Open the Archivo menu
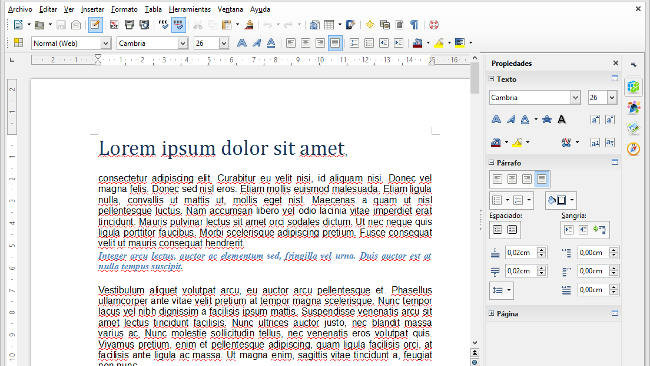The height and width of the screenshot is (366, 650). pos(20,9)
